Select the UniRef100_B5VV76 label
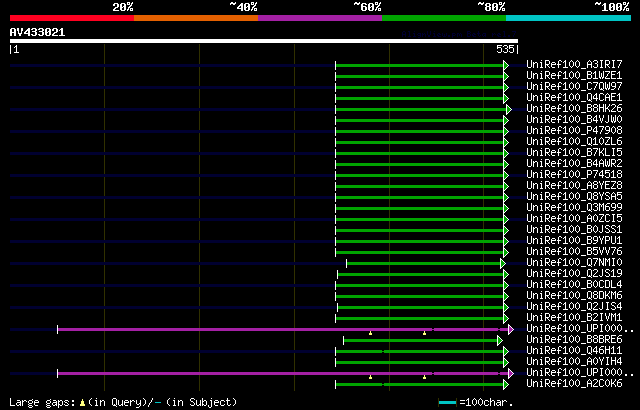This screenshot has height=410, width=640. pos(574,252)
